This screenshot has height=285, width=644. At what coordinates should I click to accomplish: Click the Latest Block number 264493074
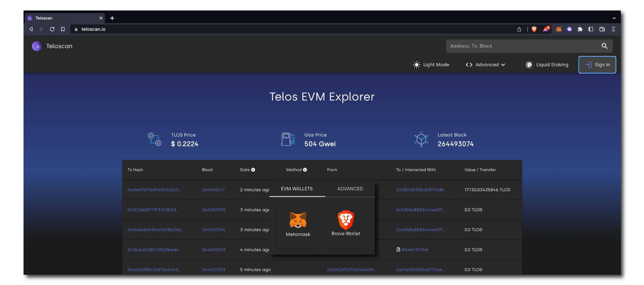click(456, 144)
